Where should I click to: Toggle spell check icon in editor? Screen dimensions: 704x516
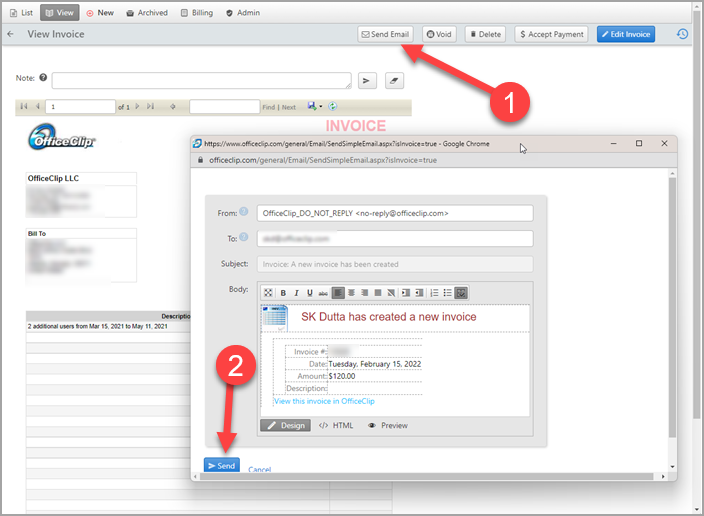coord(461,293)
